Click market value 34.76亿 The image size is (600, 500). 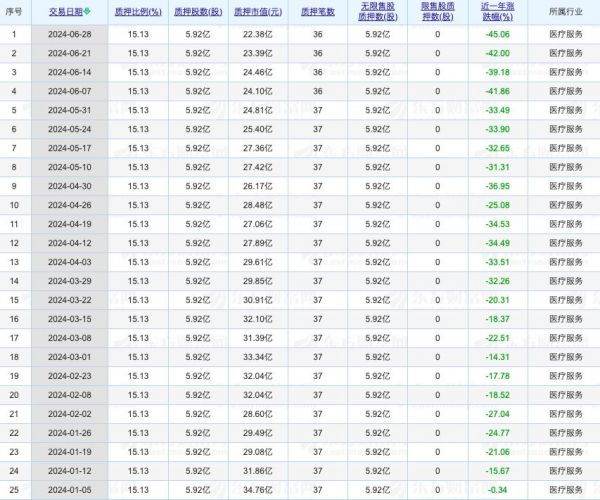tap(258, 490)
